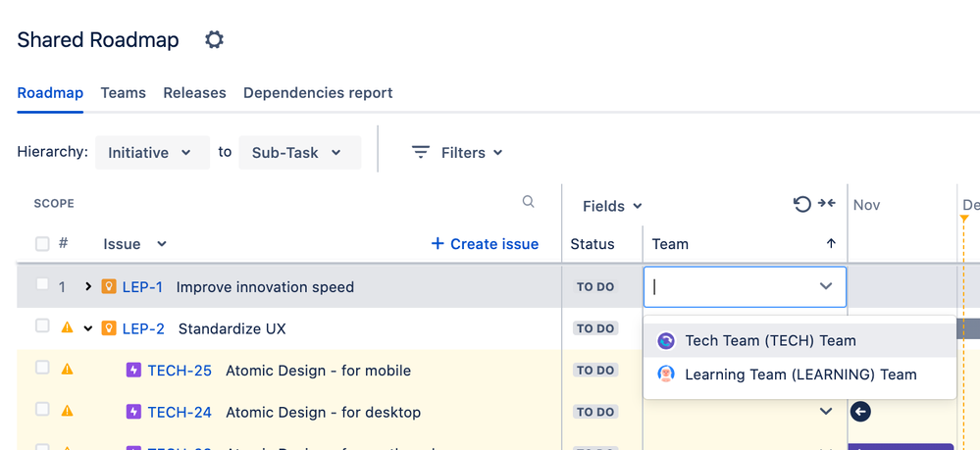The image size is (980, 450).
Task: Click the plus icon of Create issue
Action: (x=438, y=244)
